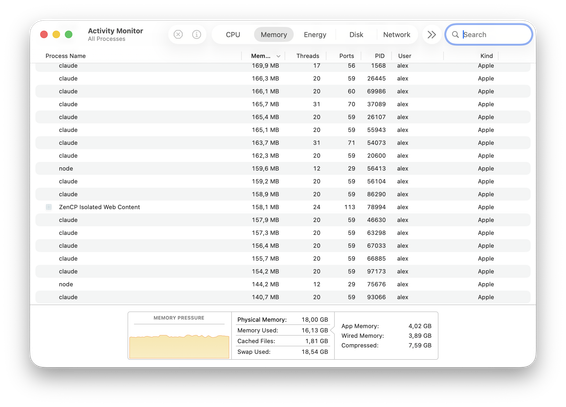Open the Disk tab
The image size is (566, 407).
pyautogui.click(x=356, y=35)
